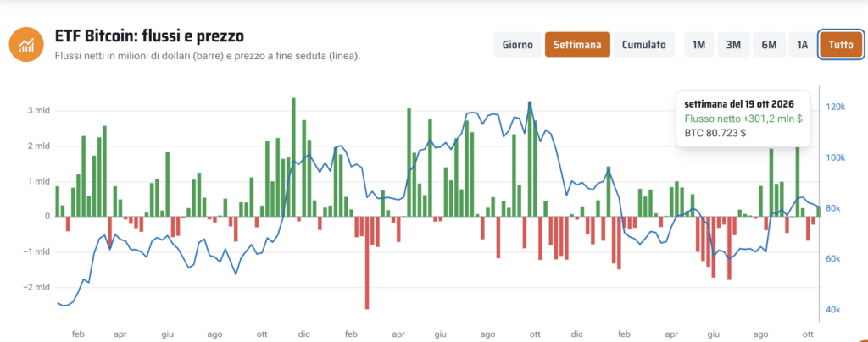Image resolution: width=868 pixels, height=342 pixels.
Task: Click tooltip text 'Flusso netto +301,2 mln $'
Action: [743, 119]
